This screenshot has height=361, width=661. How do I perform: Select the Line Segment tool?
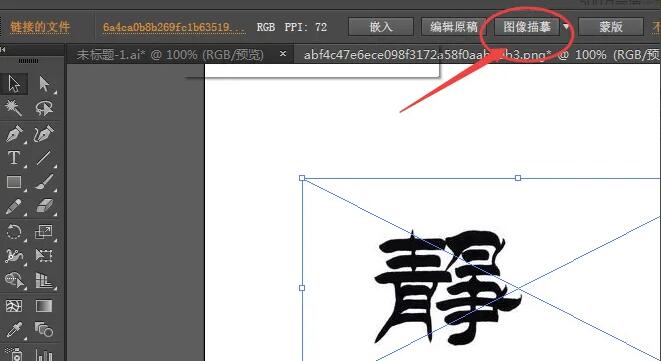pyautogui.click(x=44, y=158)
